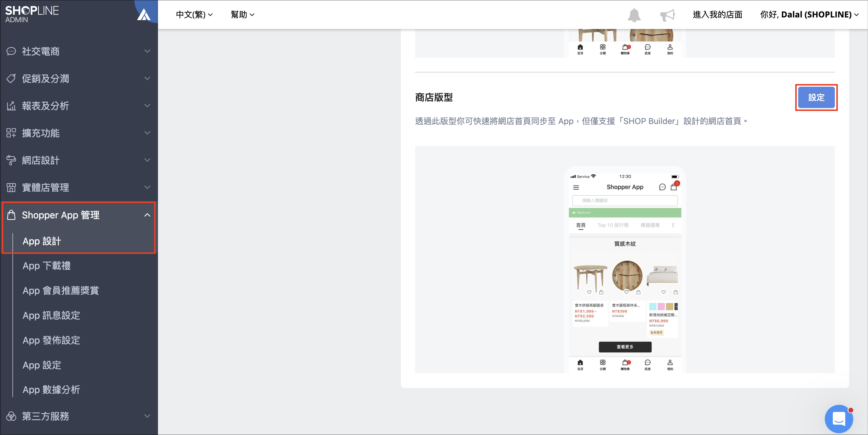This screenshot has width=868, height=435.
Task: Click the wooden clock product image
Action: coord(627,275)
